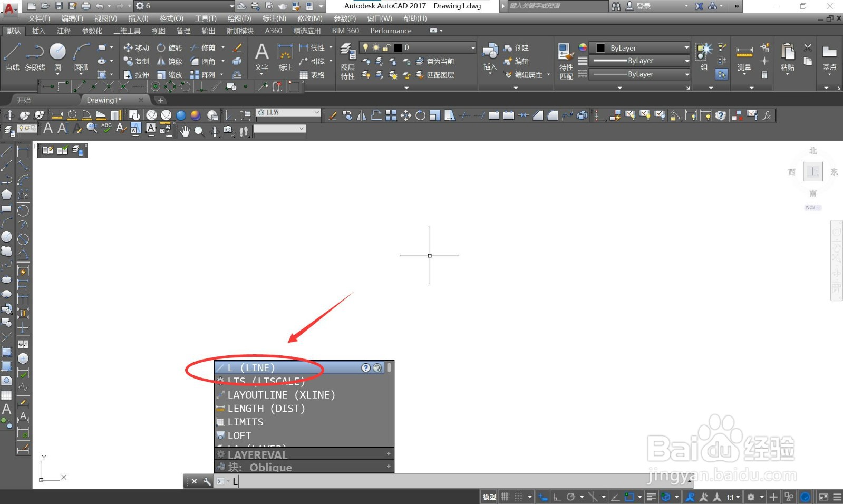
Task: Select the Polyline (多段线) tool
Action: click(35, 57)
